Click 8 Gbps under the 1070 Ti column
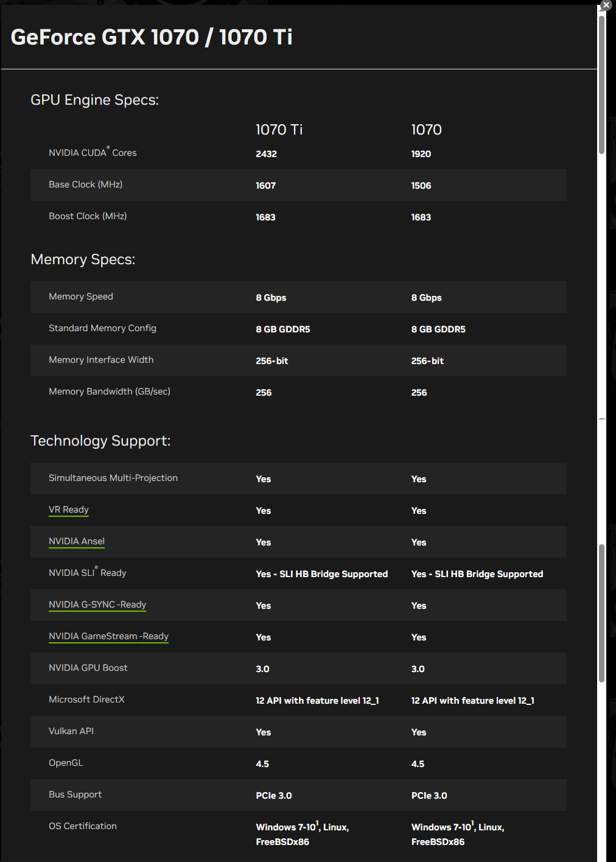 [x=271, y=298]
